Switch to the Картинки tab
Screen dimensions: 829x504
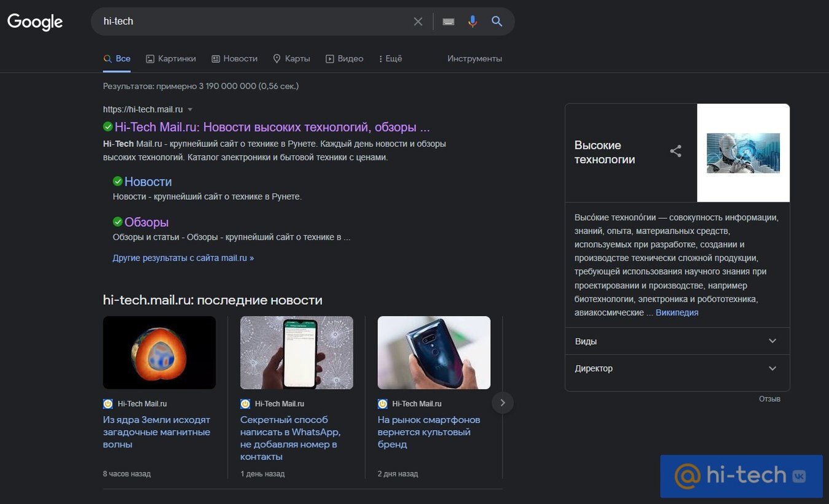[171, 58]
